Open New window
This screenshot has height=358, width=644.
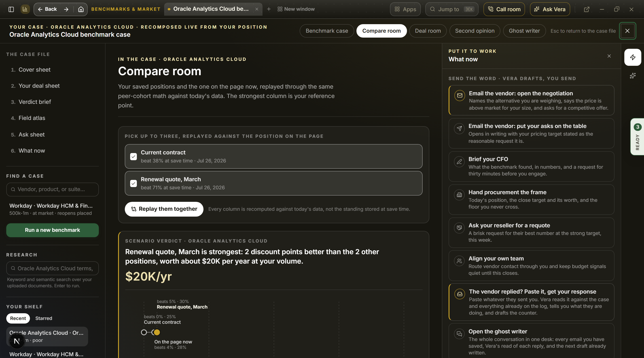click(x=296, y=9)
